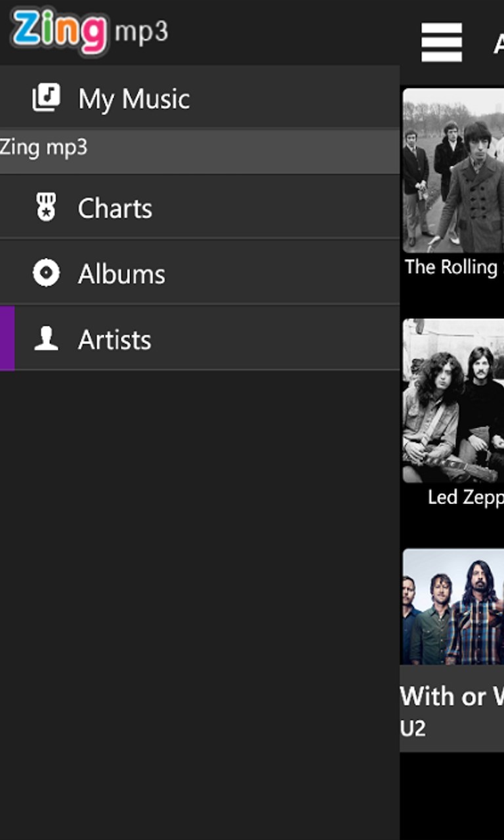Click the "With or W" song title
This screenshot has width=504, height=840.
451,696
